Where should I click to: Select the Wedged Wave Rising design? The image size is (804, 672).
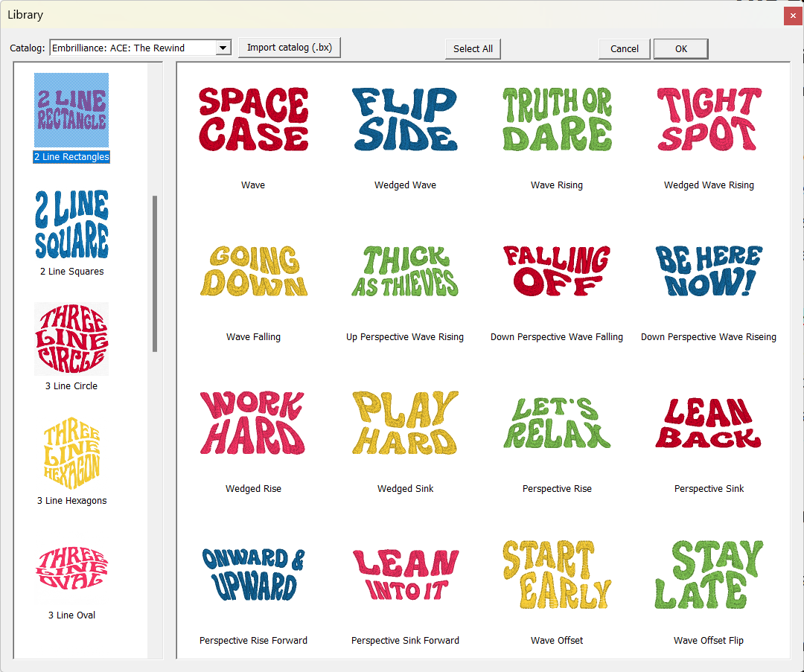pyautogui.click(x=708, y=119)
